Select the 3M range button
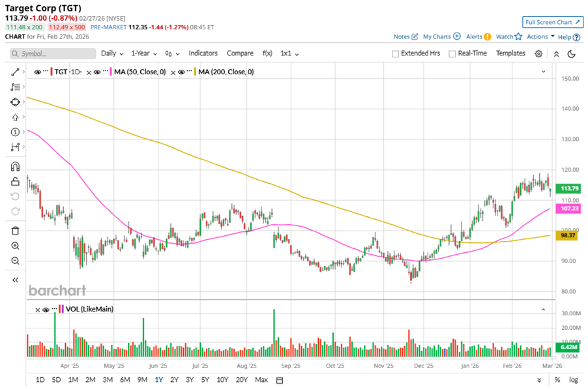 tap(108, 380)
